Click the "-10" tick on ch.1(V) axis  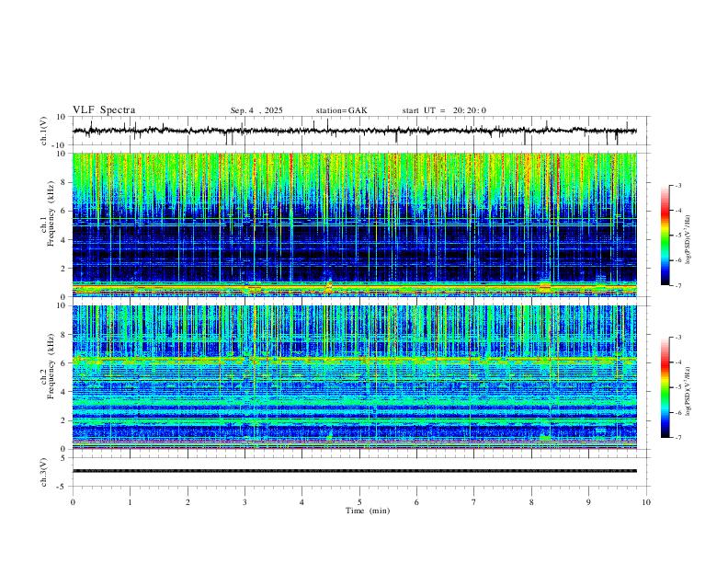tap(59, 145)
